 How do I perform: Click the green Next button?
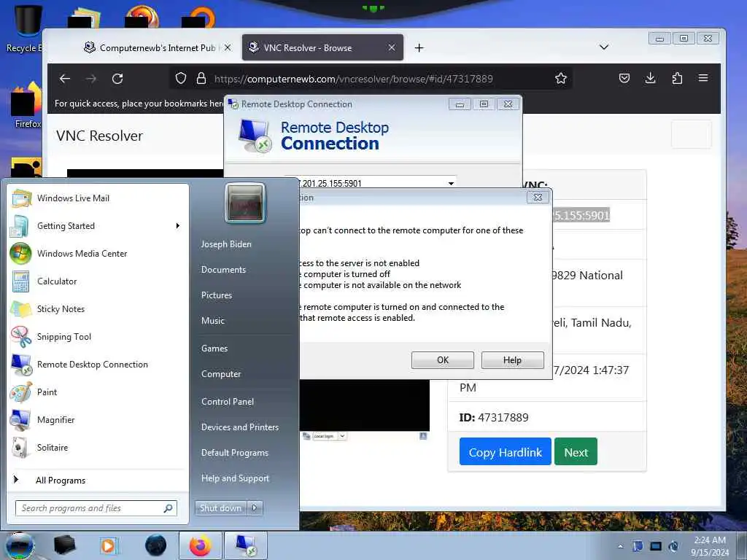tap(576, 452)
